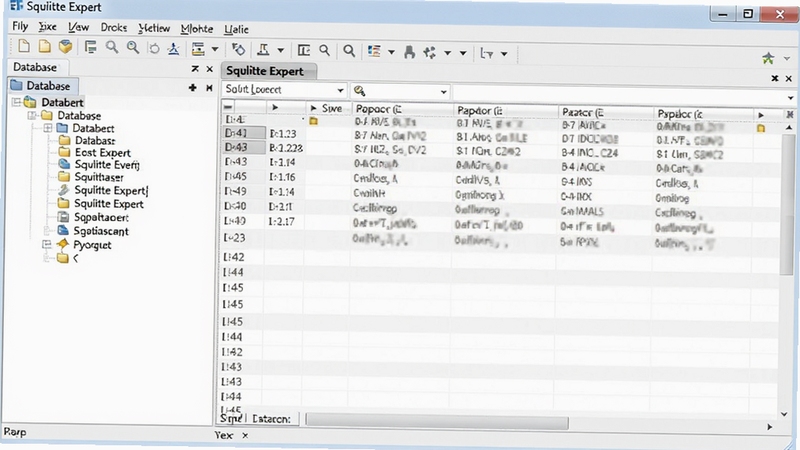Viewport: 800px width, 450px height.
Task: Click the Sive column header
Action: [328, 108]
